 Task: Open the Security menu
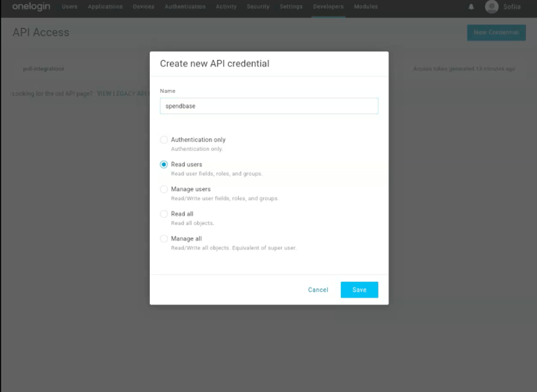pos(258,6)
